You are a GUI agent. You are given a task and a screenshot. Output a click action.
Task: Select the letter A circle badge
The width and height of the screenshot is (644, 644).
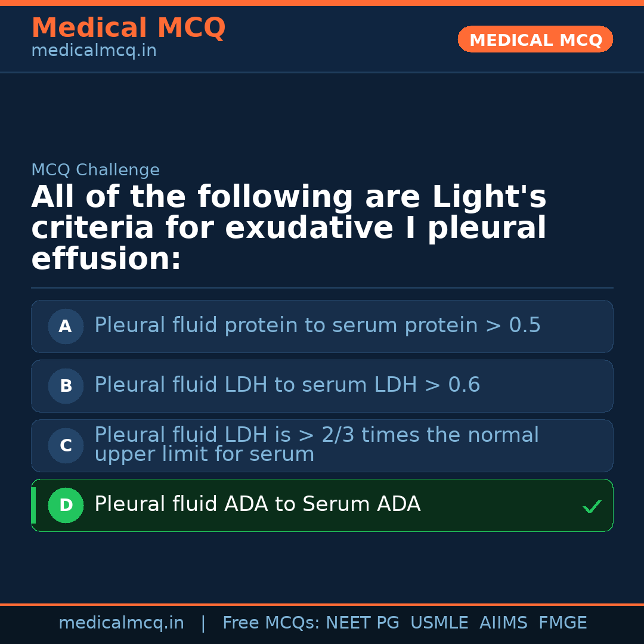click(66, 326)
